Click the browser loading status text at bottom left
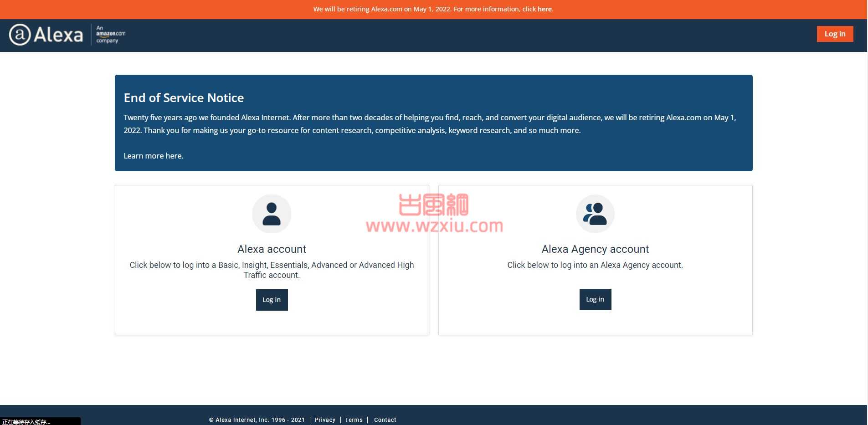Image resolution: width=868 pixels, height=425 pixels. coord(26,422)
